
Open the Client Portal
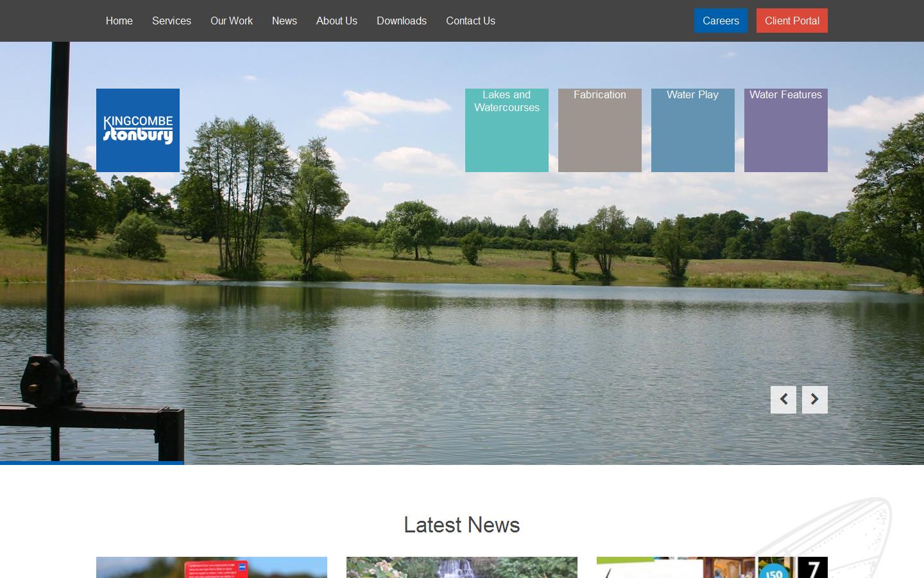pos(792,21)
